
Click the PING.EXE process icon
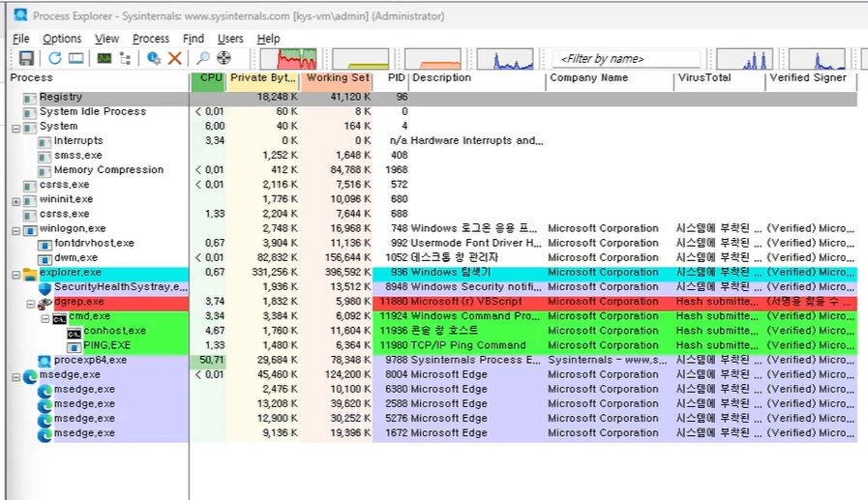[74, 347]
